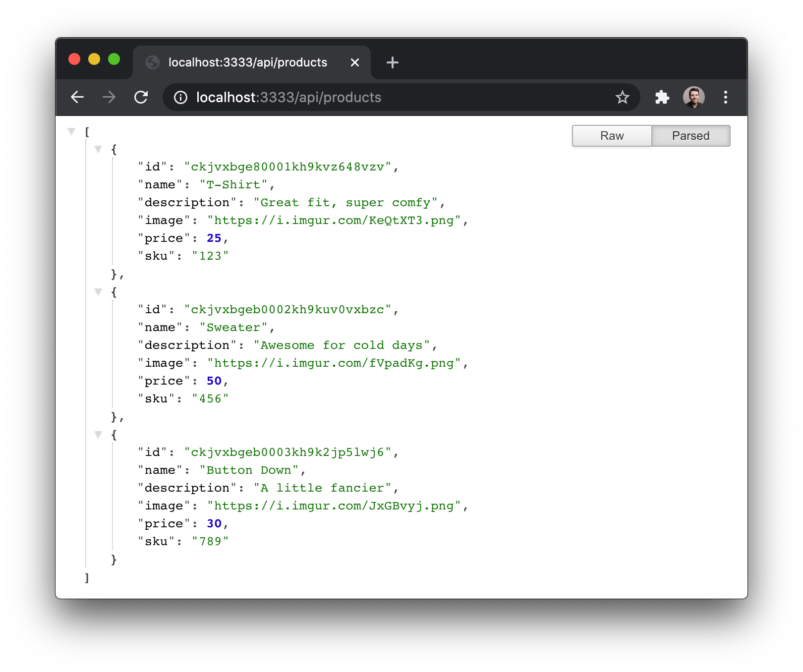Click the back navigation arrow
803x672 pixels.
[x=77, y=97]
